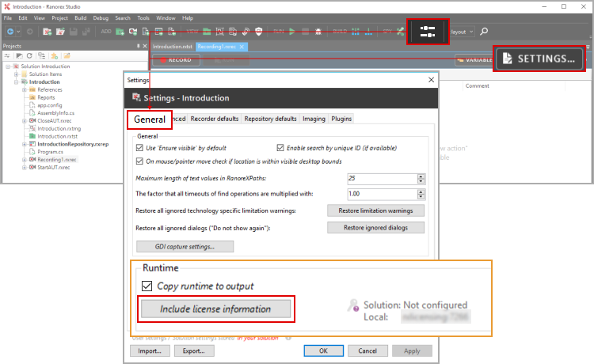Switch to the Plugins tab
Screen dimensions: 594x364
341,119
